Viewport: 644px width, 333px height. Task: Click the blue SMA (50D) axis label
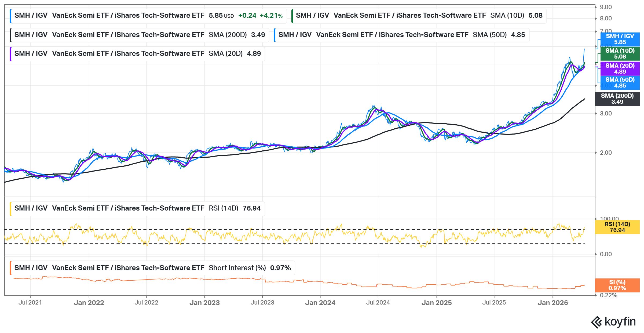tap(620, 83)
